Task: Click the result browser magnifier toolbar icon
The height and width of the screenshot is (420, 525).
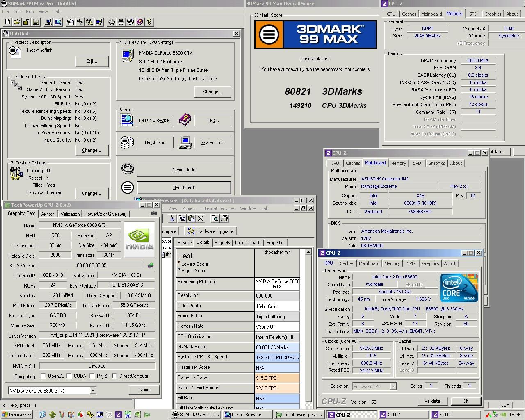Action: [x=58, y=22]
